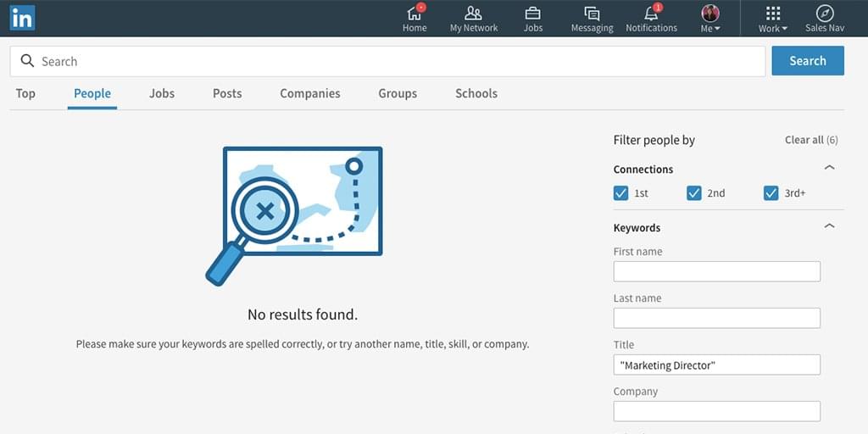
Task: Uncheck the 1st connections checkbox
Action: [620, 193]
